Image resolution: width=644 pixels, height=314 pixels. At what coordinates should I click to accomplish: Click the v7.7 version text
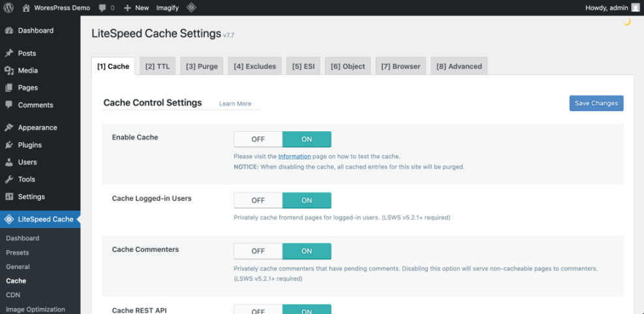[x=229, y=35]
